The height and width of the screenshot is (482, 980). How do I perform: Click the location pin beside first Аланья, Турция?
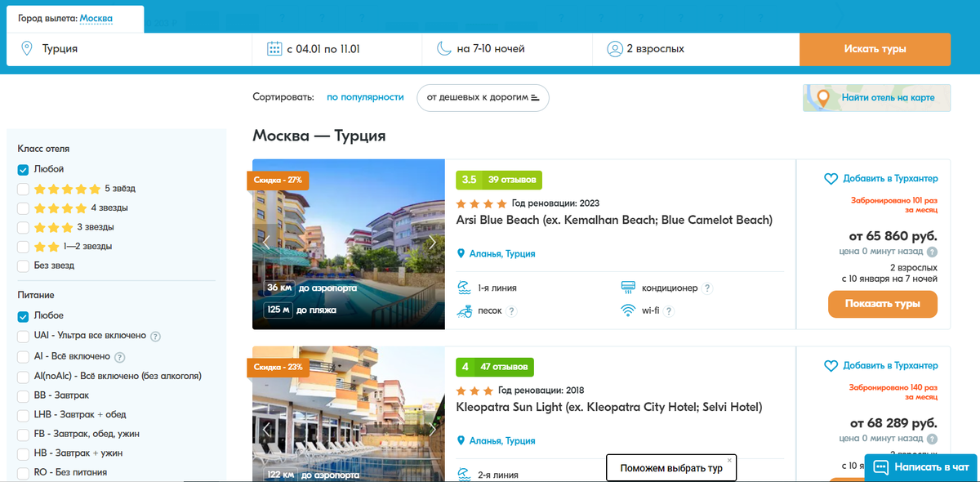[x=461, y=254]
